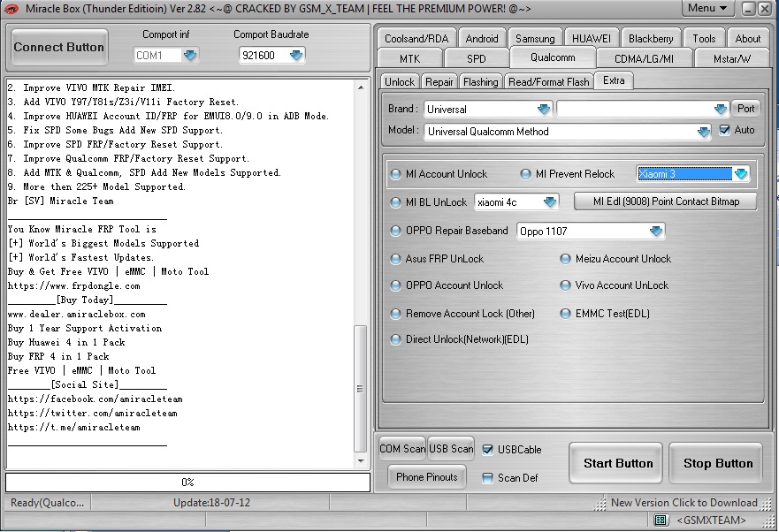Click the resize grip icon near New Version text

(x=600, y=504)
